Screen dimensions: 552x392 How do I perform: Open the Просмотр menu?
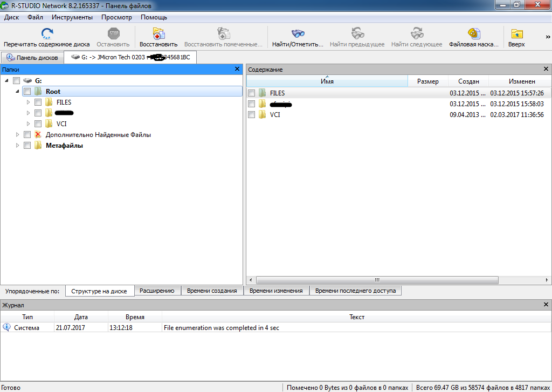116,17
